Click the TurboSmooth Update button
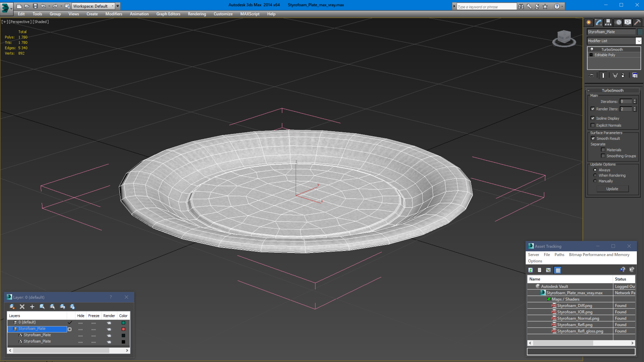The height and width of the screenshot is (362, 644). [612, 189]
